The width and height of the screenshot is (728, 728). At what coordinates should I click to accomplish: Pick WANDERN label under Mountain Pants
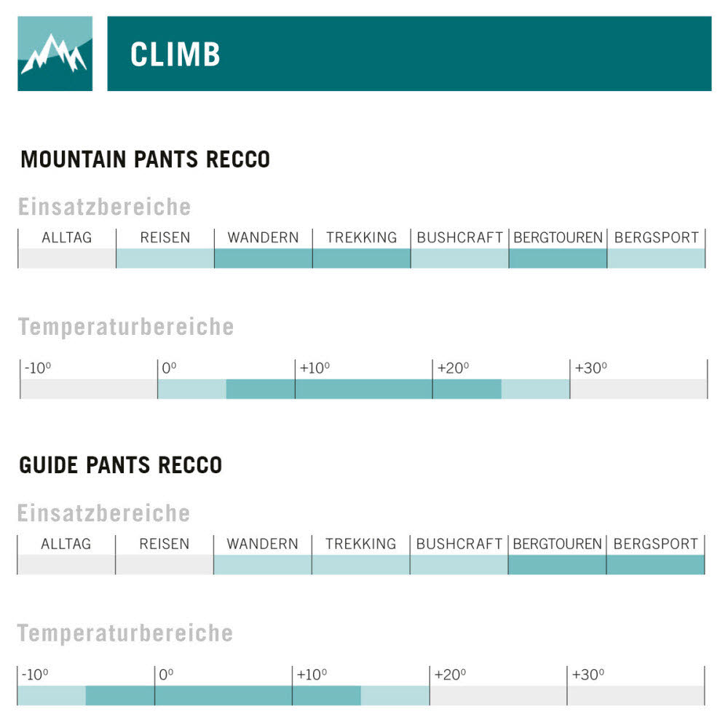pyautogui.click(x=263, y=237)
